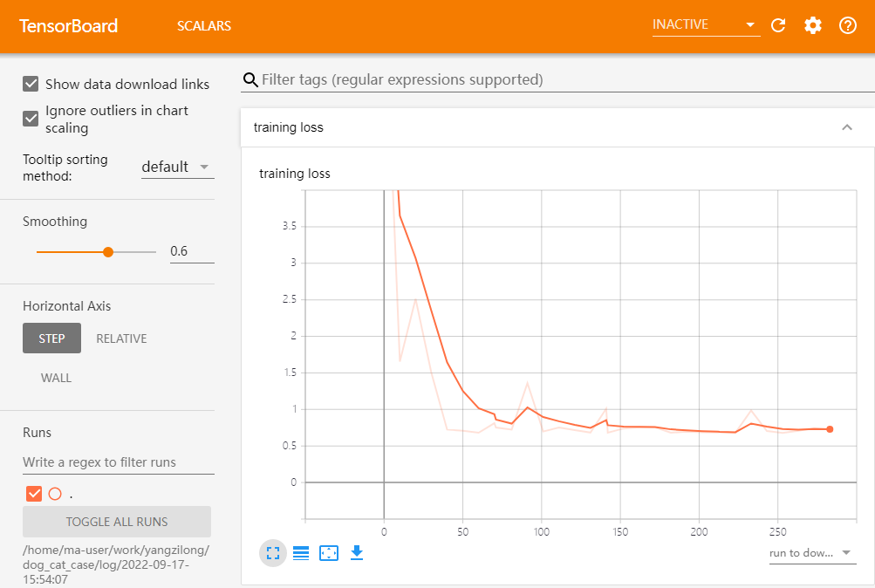Expand chart to full size
875x588 pixels.
pyautogui.click(x=273, y=553)
